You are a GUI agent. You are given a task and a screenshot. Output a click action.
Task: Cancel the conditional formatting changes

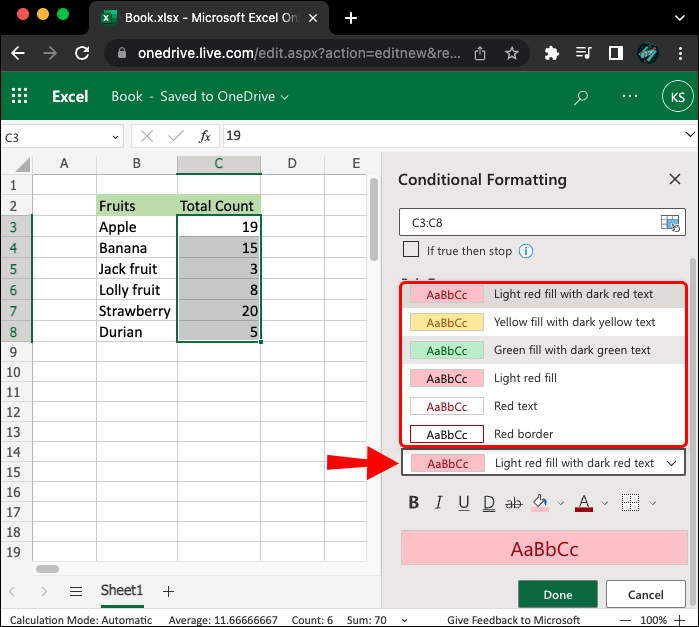tap(645, 594)
